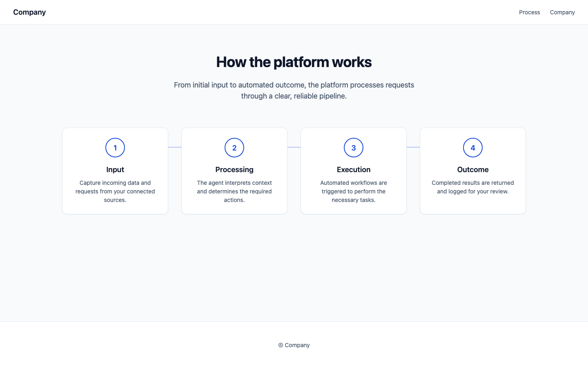
Task: Open the Company nav link at top right
Action: tap(562, 12)
